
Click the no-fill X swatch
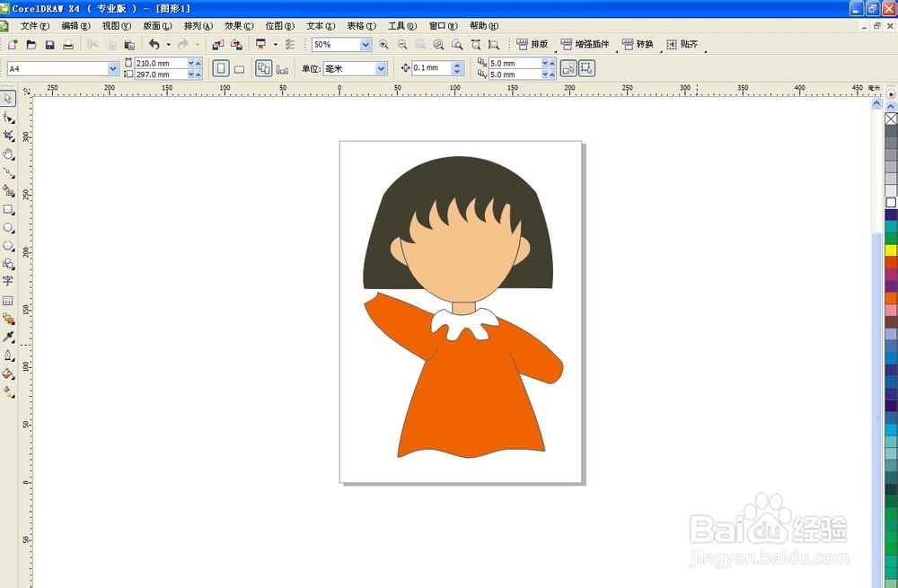point(891,118)
